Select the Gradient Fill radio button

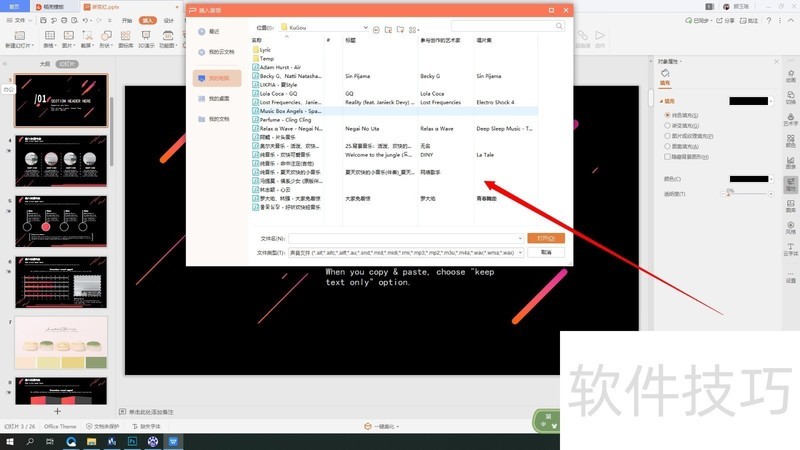click(x=667, y=126)
